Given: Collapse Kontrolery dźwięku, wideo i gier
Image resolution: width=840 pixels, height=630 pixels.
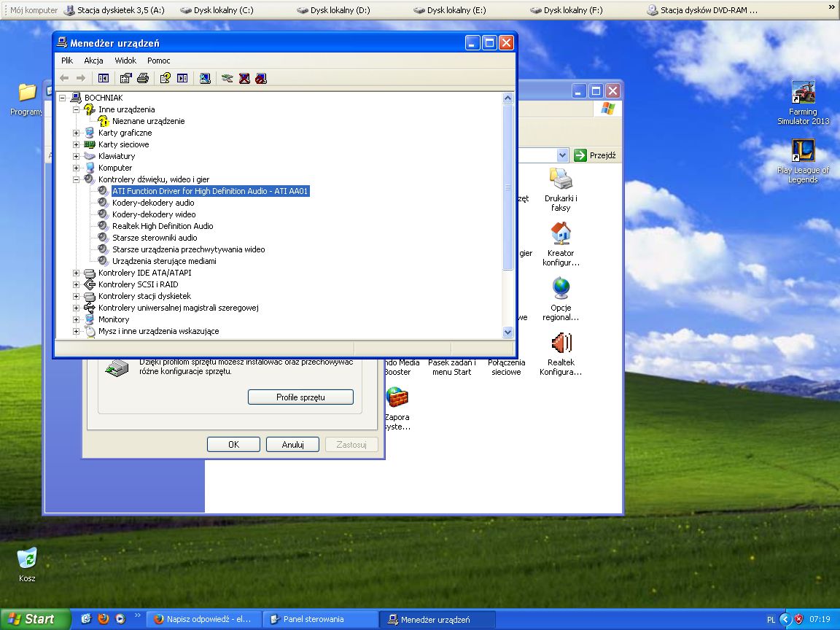Looking at the screenshot, I should click(x=76, y=179).
